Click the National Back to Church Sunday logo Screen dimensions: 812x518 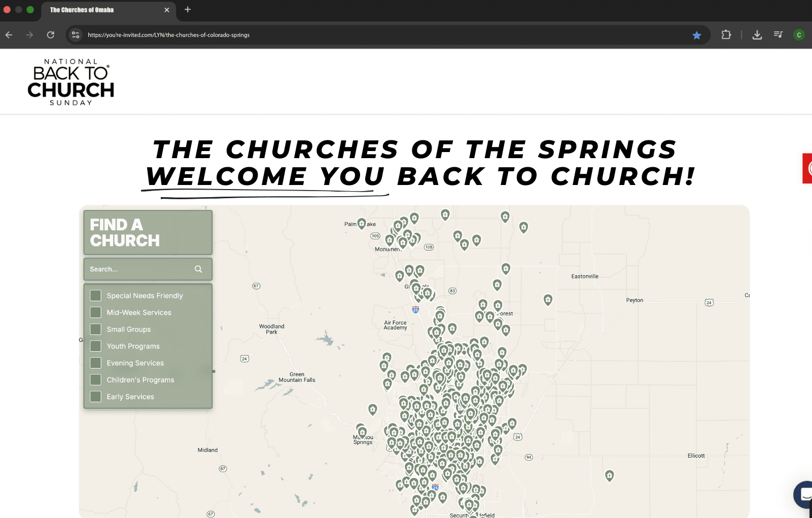click(x=70, y=82)
